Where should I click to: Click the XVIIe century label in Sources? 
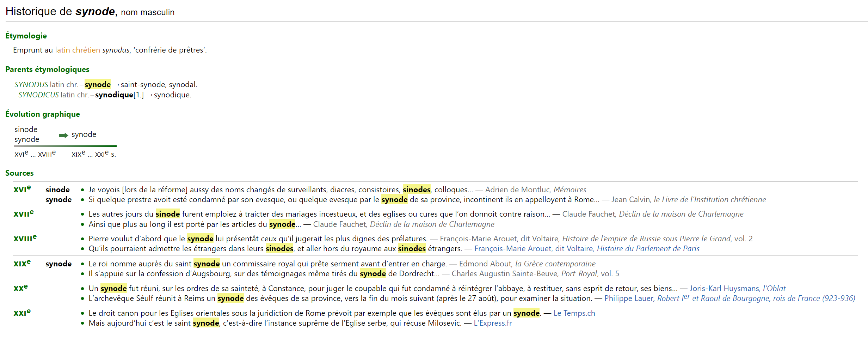pyautogui.click(x=24, y=213)
